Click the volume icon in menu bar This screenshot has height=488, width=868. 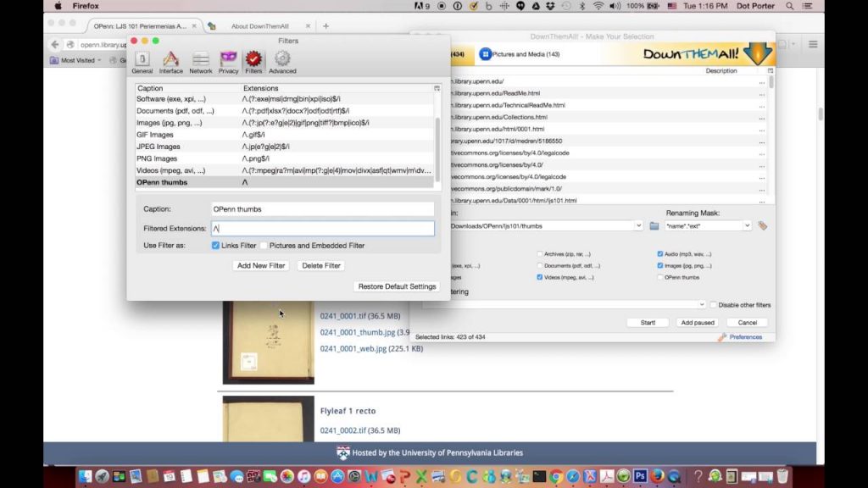point(615,6)
